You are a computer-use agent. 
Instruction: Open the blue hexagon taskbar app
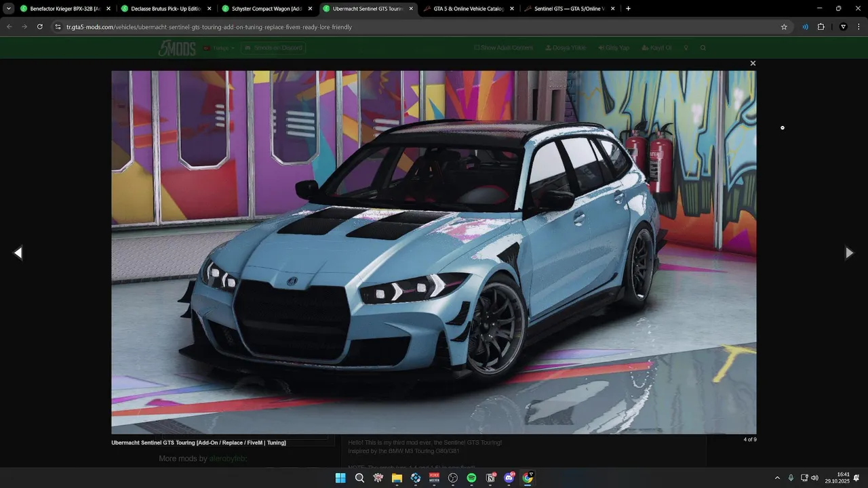tap(416, 478)
